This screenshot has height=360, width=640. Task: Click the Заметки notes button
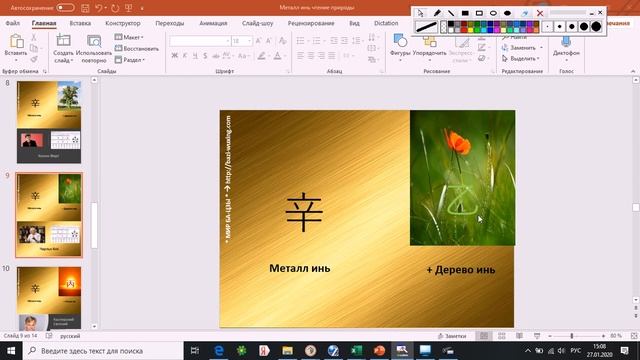coord(452,336)
